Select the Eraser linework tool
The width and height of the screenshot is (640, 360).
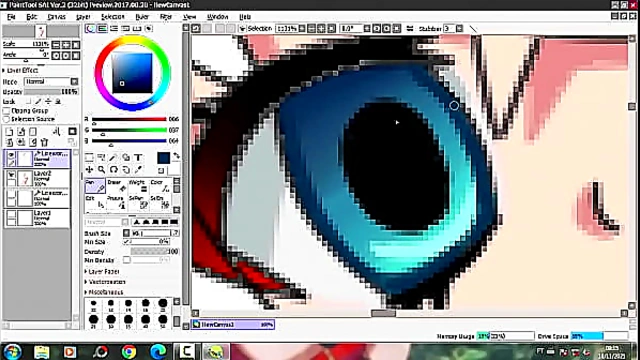[x=116, y=186]
